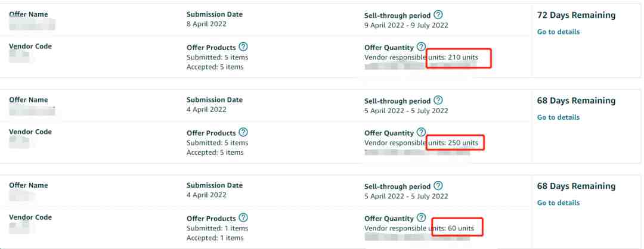
Task: Click the 72 Days Remaining heading
Action: pos(576,15)
